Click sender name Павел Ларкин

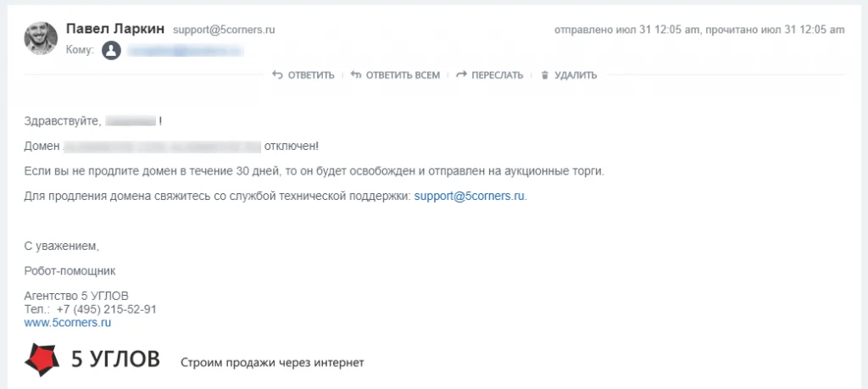coord(115,30)
